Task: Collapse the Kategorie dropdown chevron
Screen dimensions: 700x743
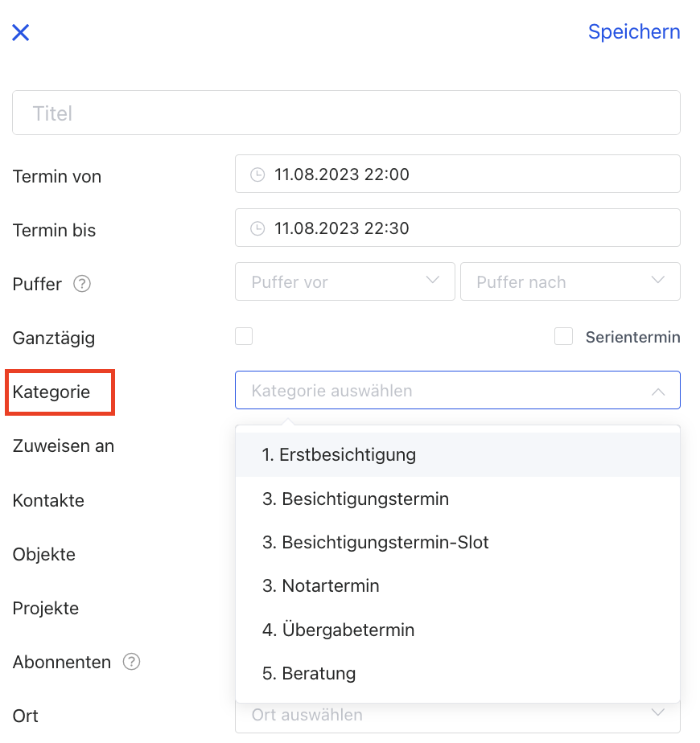Action: coord(658,392)
